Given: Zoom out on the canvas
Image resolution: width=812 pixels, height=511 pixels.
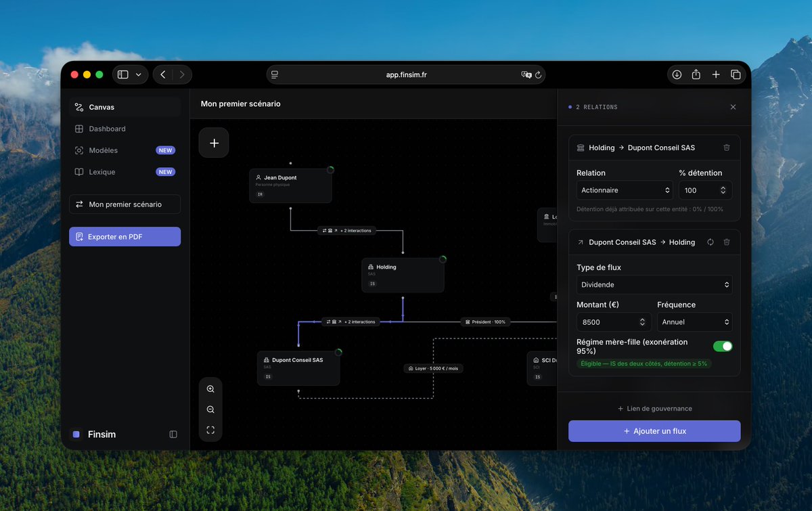Looking at the screenshot, I should (x=210, y=409).
